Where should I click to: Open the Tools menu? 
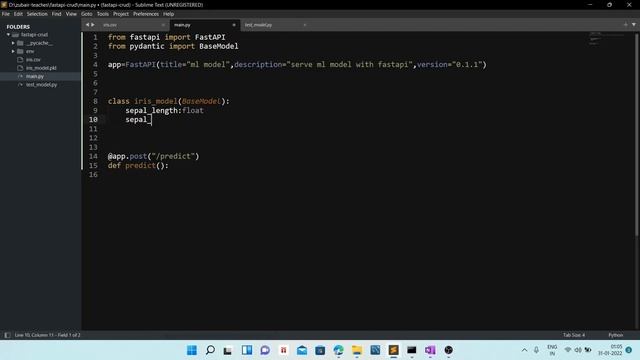103,14
